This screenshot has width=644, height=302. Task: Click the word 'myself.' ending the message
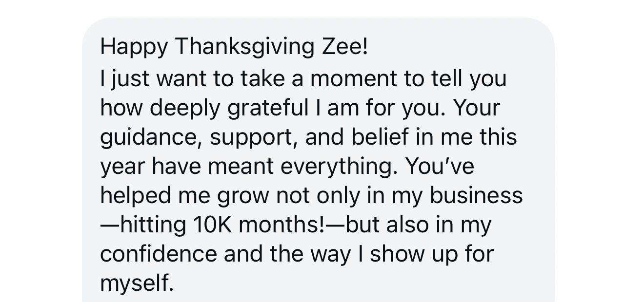coord(137,283)
